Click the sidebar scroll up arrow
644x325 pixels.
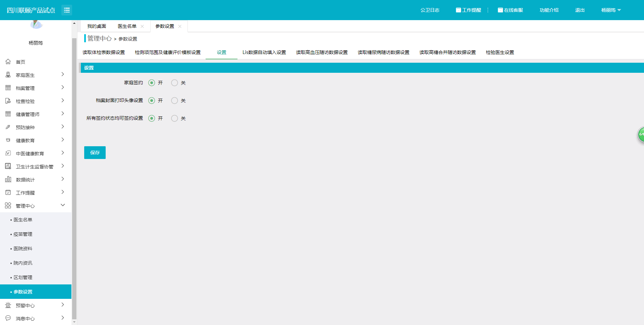click(74, 23)
